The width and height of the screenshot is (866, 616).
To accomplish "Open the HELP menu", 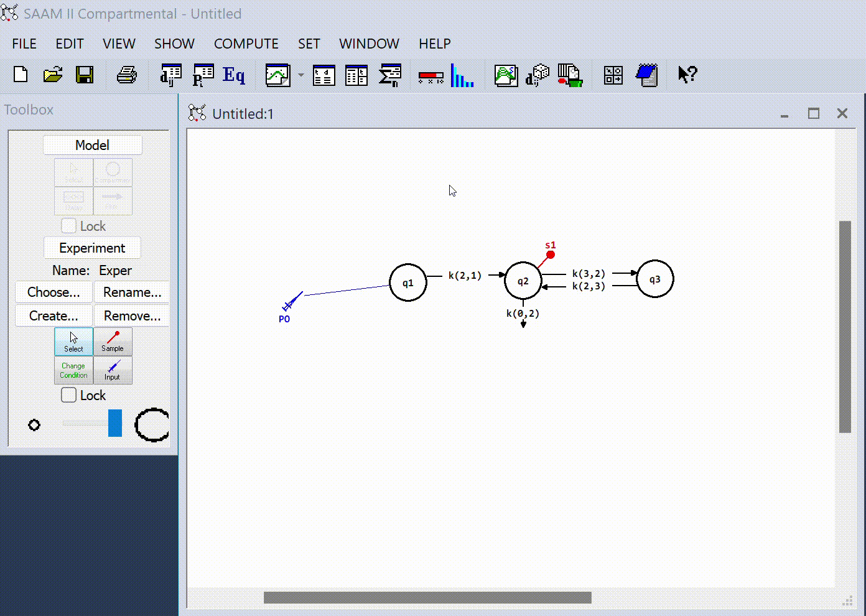I will point(434,44).
